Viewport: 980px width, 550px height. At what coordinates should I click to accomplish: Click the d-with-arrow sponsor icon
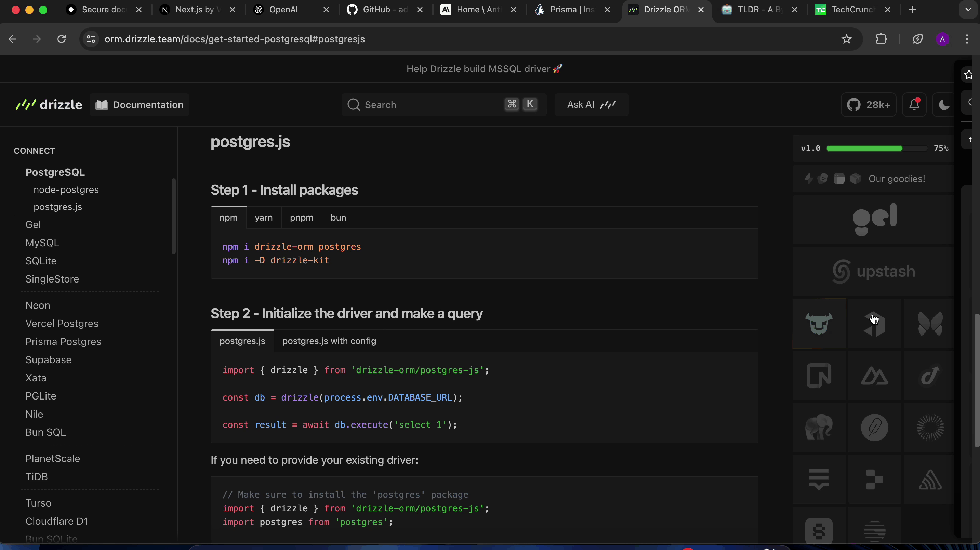coord(930,376)
